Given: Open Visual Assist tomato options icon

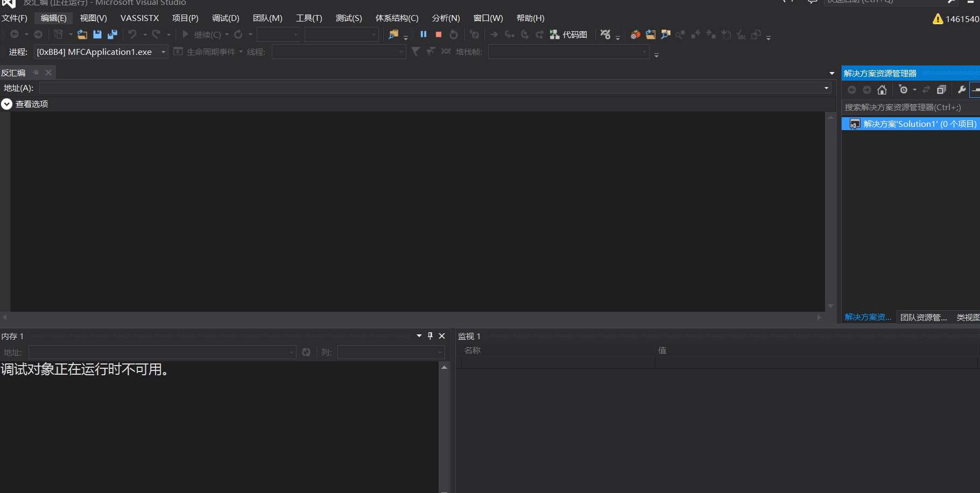Looking at the screenshot, I should 636,34.
